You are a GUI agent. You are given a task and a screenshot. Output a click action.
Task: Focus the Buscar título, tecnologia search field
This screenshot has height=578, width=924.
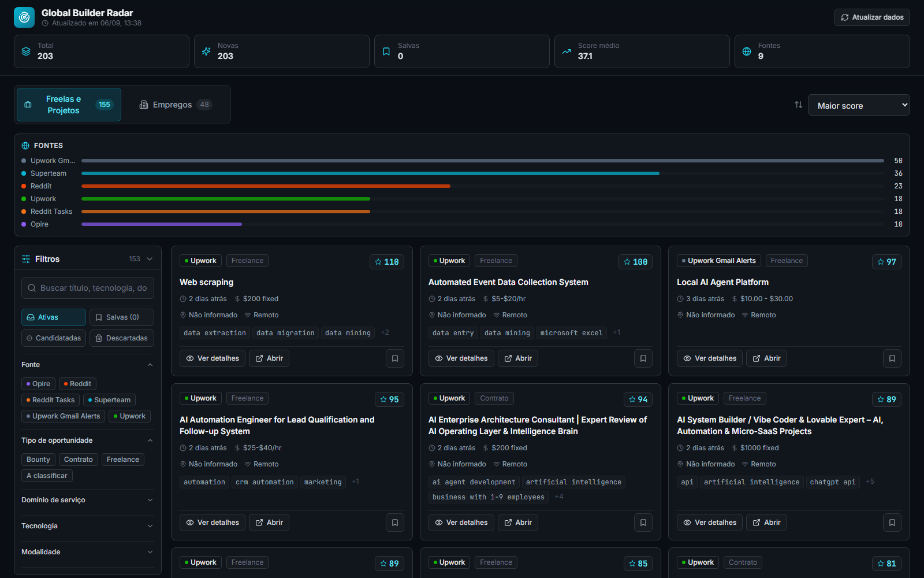[x=88, y=288]
